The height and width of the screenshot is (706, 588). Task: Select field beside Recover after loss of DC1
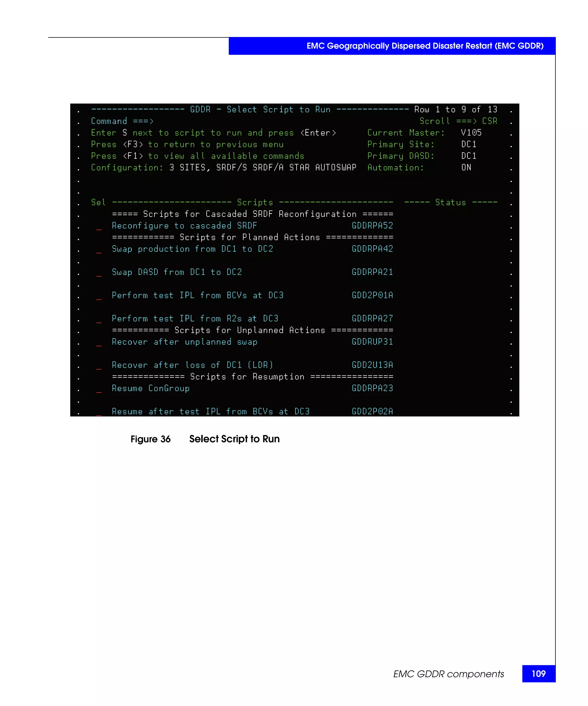[x=99, y=365]
